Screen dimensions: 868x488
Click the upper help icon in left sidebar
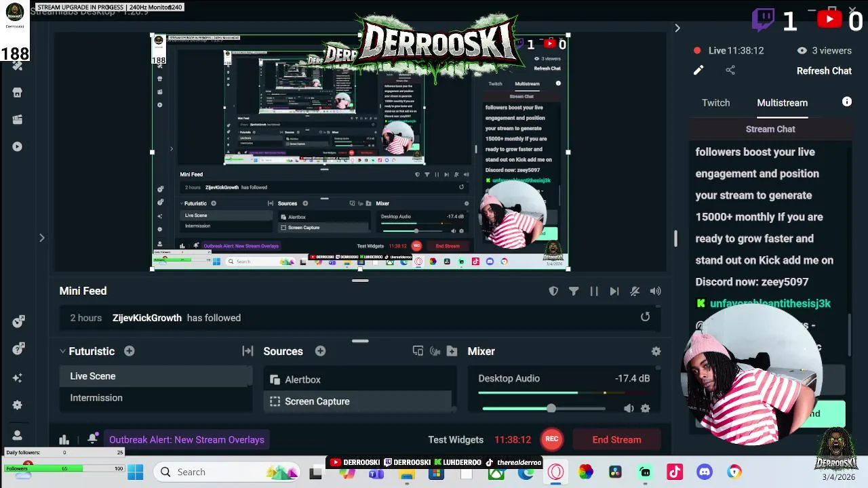click(x=18, y=321)
